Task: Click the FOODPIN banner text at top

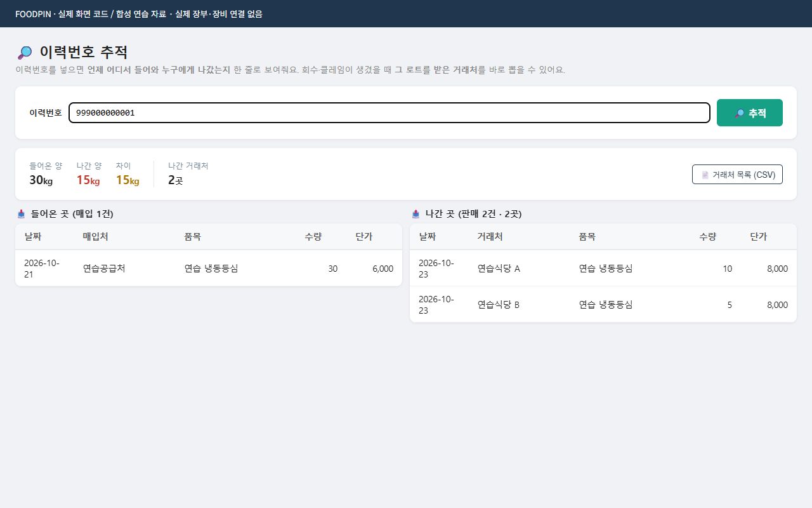Action: pos(139,13)
